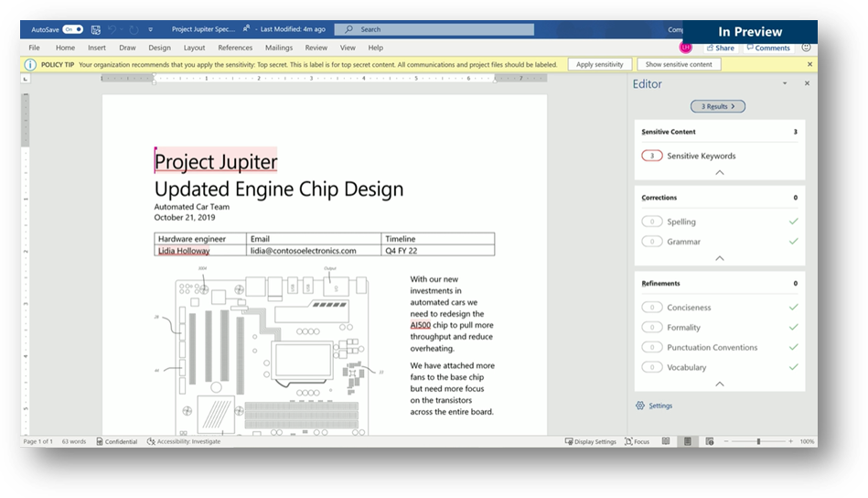Click the Project Jupiter Spec file name
Viewport: 868px width, 498px height.
click(203, 29)
